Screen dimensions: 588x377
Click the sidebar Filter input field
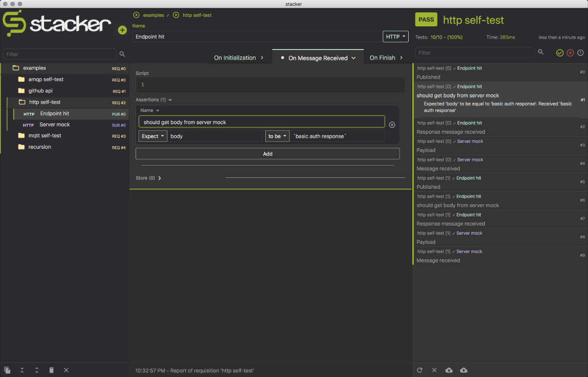pos(60,54)
